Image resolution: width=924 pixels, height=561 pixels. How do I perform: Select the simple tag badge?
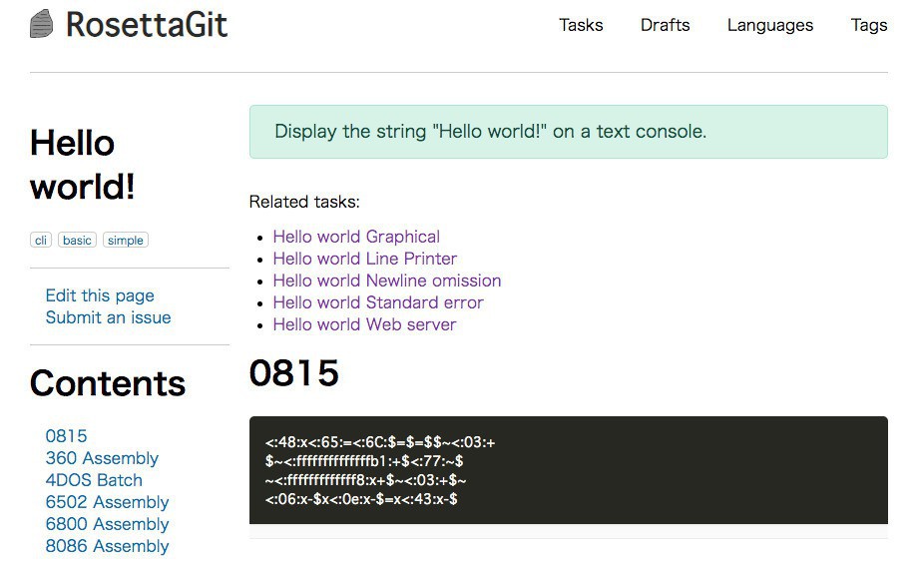click(126, 241)
